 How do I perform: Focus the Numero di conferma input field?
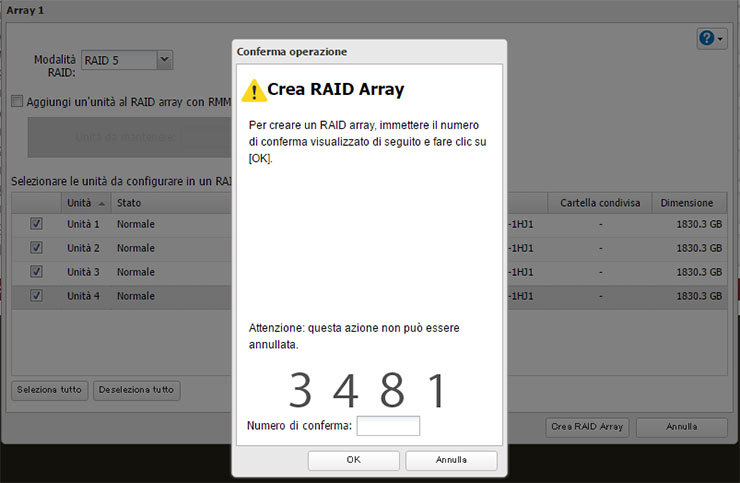(x=388, y=426)
